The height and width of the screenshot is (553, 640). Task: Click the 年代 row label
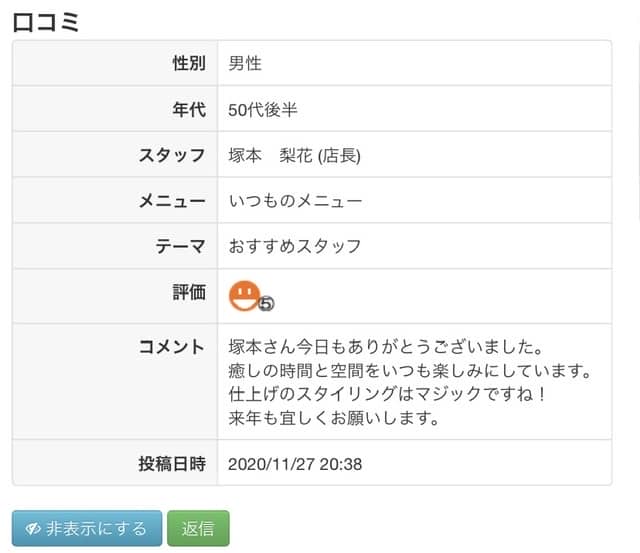point(189,109)
